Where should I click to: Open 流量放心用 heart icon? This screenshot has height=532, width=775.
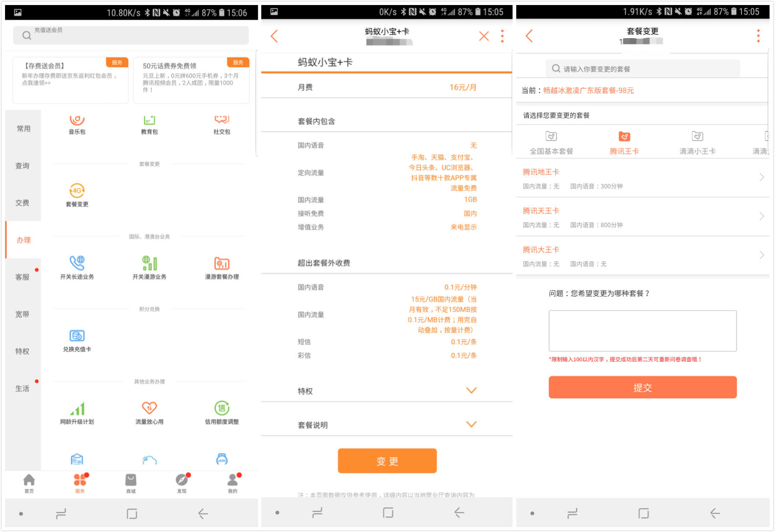149,409
